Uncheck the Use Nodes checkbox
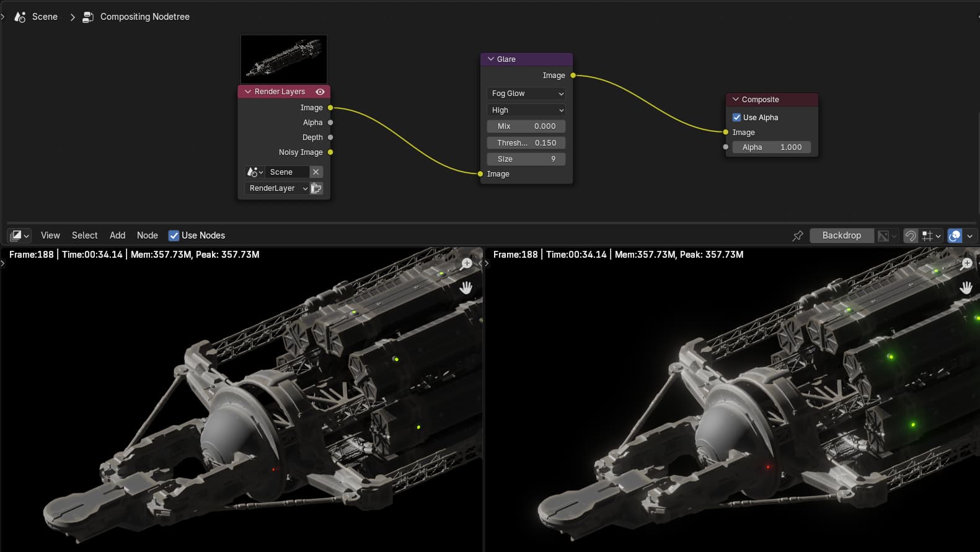Screen dimensions: 980x552 [174, 235]
